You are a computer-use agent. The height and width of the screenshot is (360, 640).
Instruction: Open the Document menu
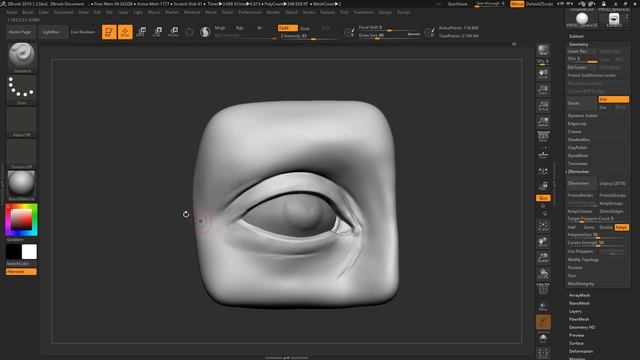coord(64,12)
